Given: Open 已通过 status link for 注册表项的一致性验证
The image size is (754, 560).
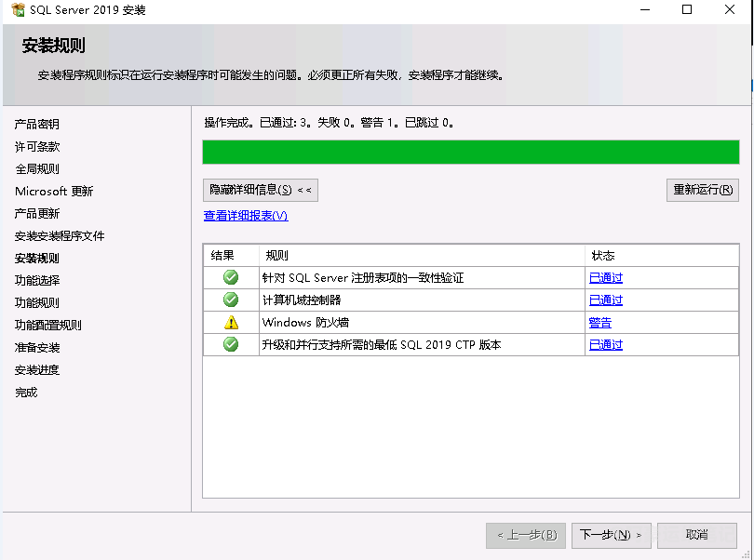Looking at the screenshot, I should pos(606,278).
